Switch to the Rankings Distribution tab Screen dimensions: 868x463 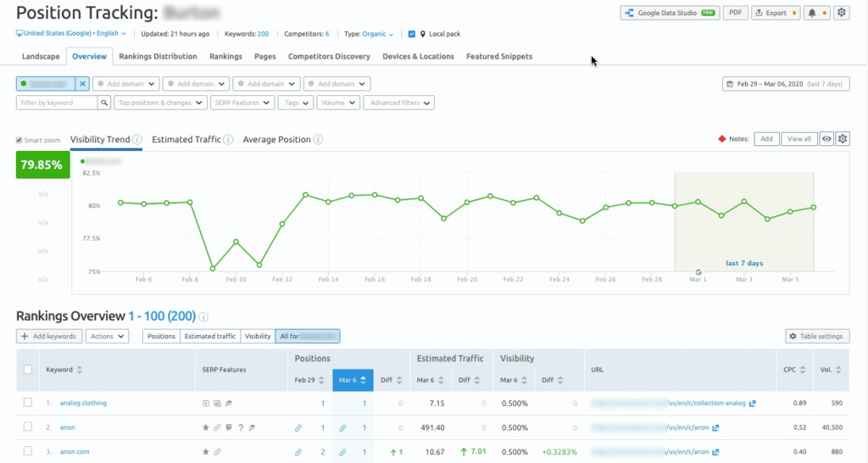pos(158,57)
